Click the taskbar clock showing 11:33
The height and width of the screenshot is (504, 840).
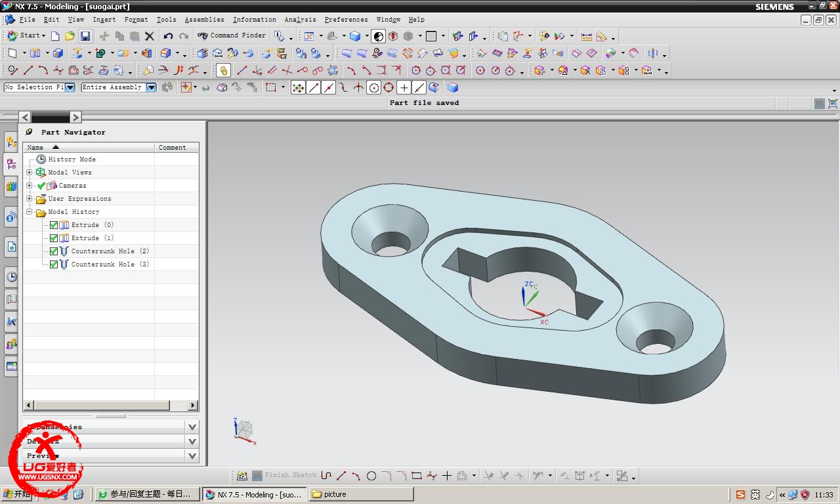click(x=824, y=495)
